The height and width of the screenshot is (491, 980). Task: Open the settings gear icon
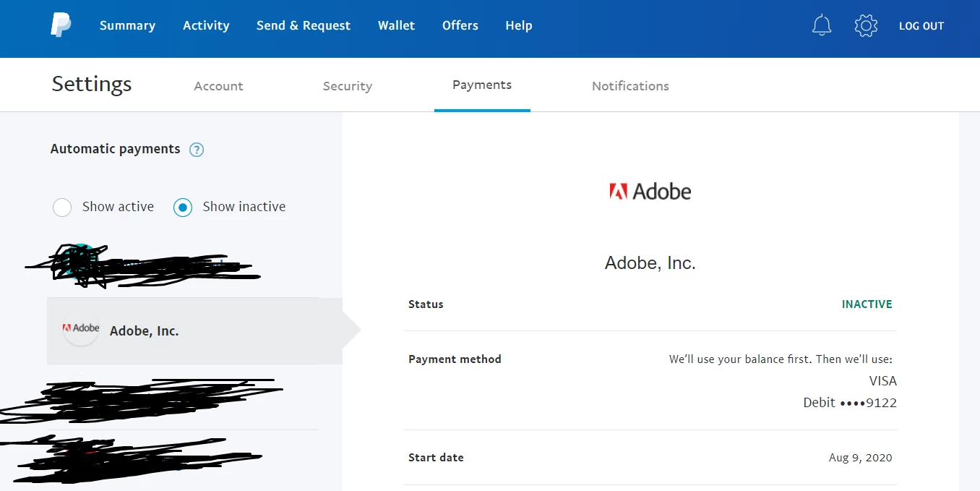(866, 26)
